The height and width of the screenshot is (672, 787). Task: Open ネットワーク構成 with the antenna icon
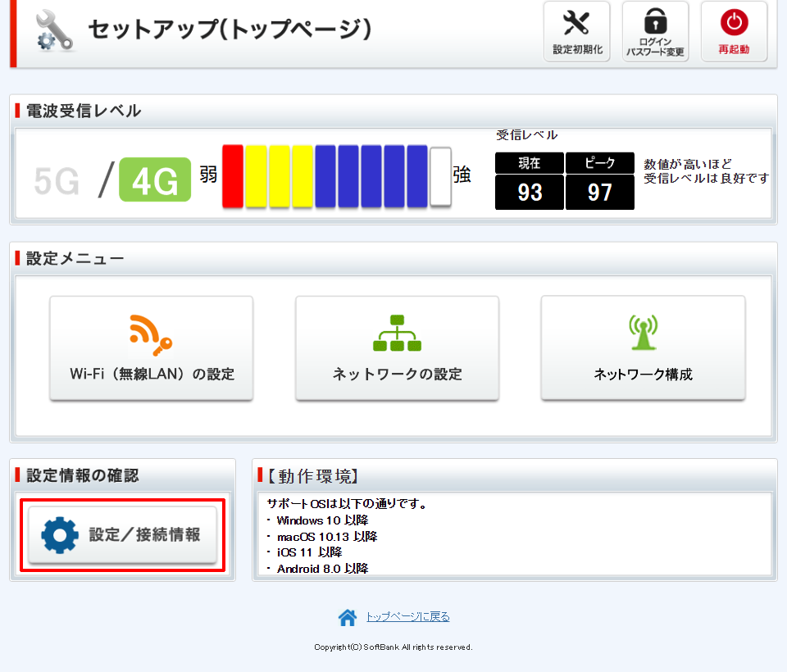pos(643,348)
